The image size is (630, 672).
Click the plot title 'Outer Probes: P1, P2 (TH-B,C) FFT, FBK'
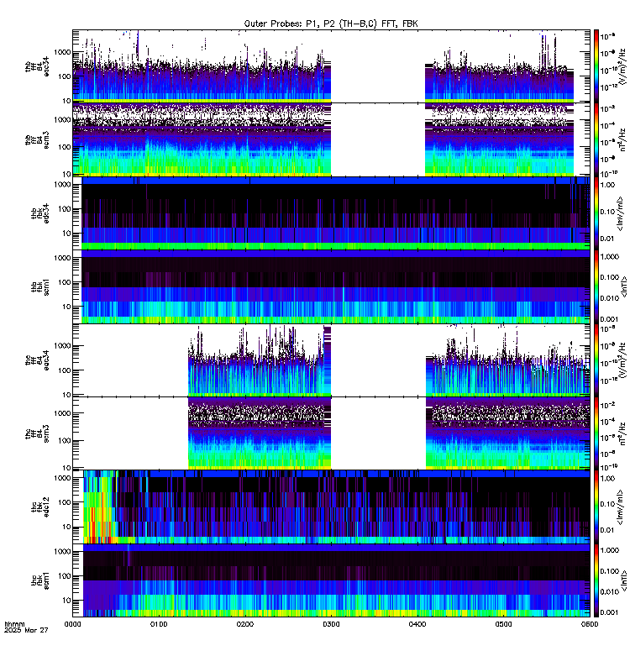click(x=331, y=24)
